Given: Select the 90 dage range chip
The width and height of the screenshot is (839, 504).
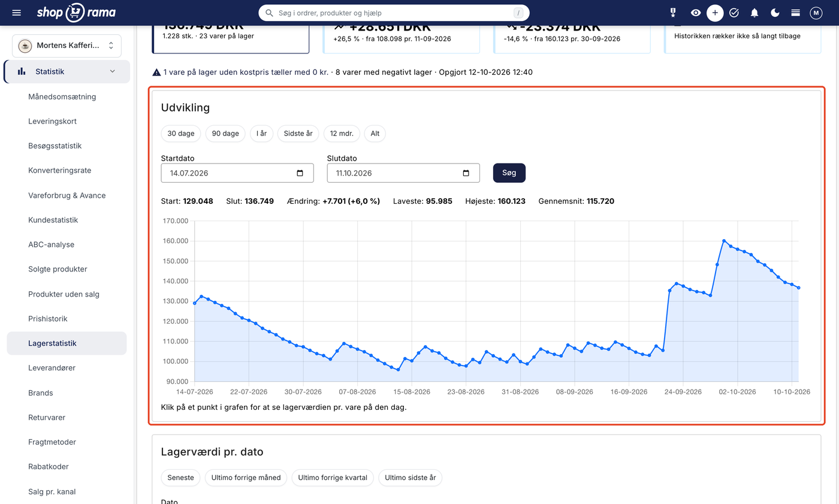Looking at the screenshot, I should click(225, 134).
